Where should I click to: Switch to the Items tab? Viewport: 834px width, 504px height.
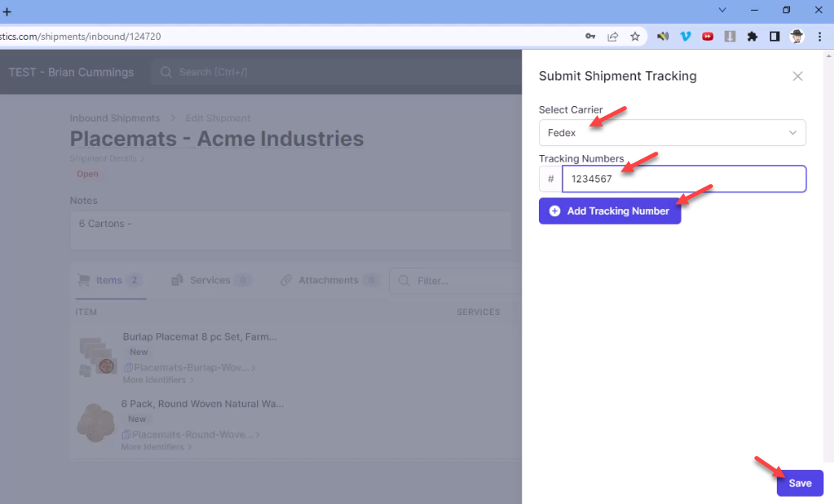click(x=110, y=280)
